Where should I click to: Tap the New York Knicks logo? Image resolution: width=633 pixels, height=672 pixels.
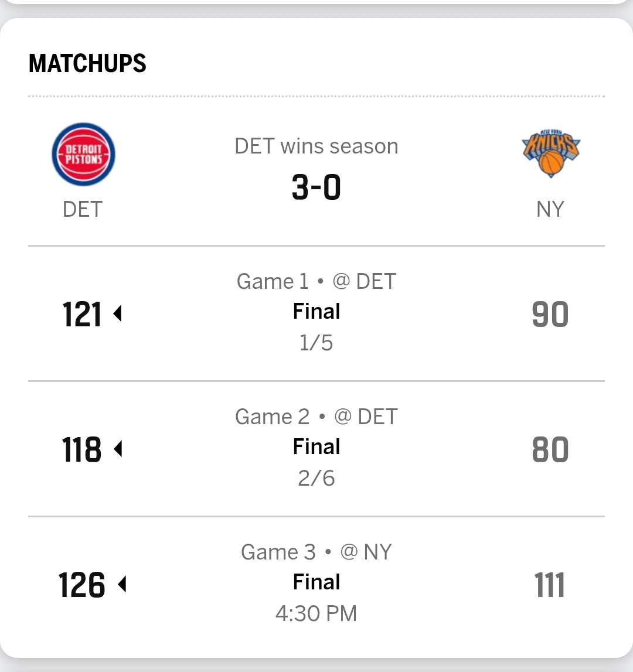tap(550, 155)
